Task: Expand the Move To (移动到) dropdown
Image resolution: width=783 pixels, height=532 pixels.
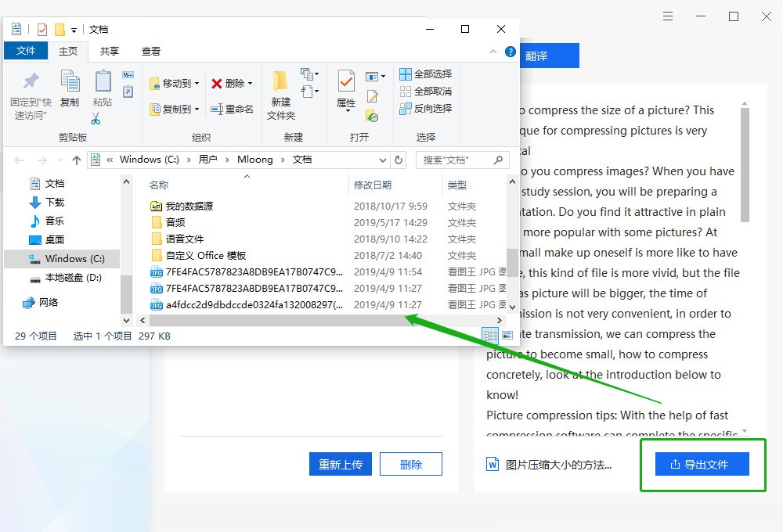Action: coord(197,84)
